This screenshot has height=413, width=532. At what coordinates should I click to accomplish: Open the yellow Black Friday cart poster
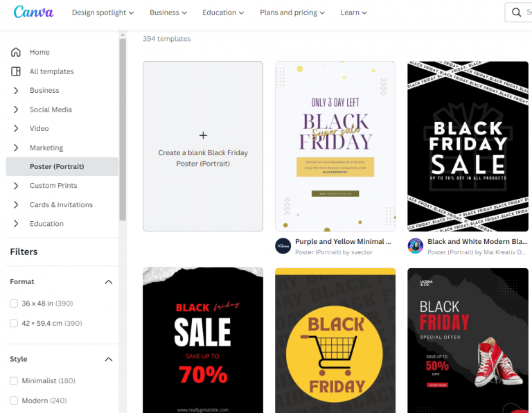click(335, 340)
